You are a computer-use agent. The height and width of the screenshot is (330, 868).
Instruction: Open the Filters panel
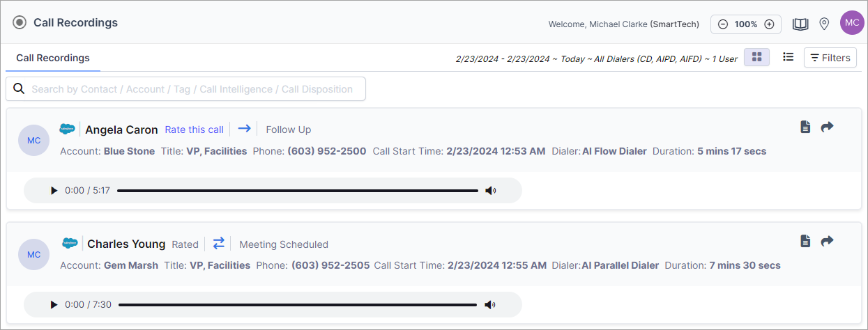pyautogui.click(x=830, y=58)
